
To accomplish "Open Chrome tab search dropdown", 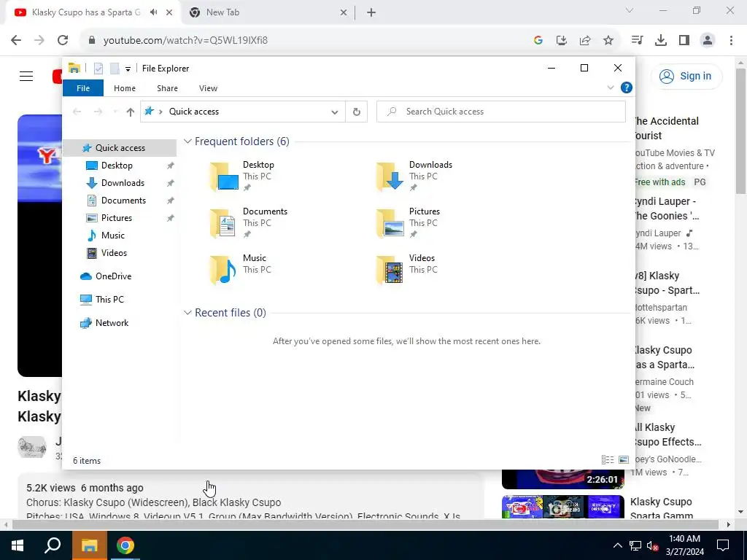I will pyautogui.click(x=630, y=10).
